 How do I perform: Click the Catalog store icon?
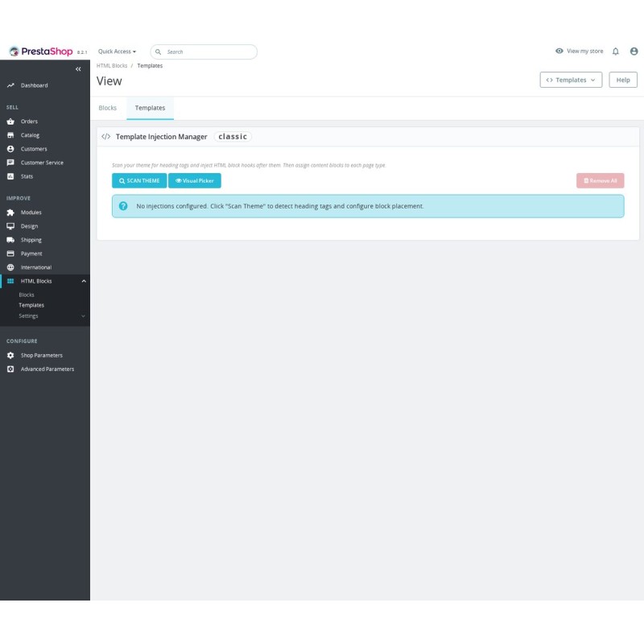coord(10,135)
